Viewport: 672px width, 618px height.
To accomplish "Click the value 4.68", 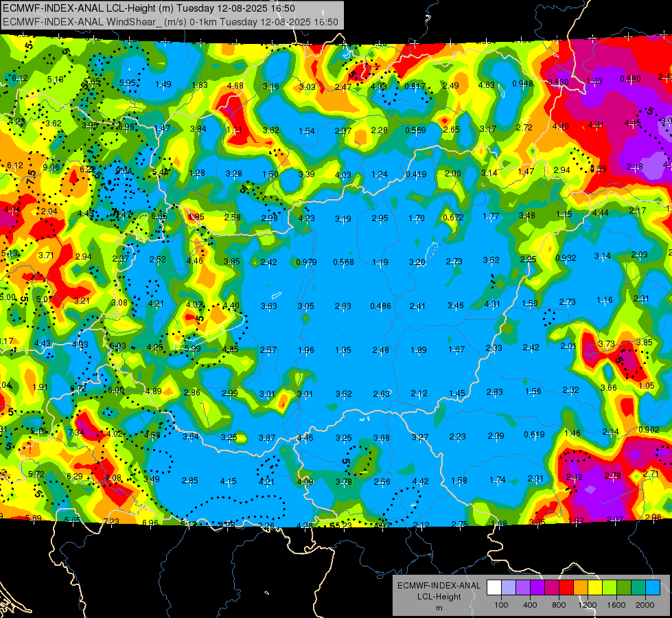I will click(x=235, y=86).
